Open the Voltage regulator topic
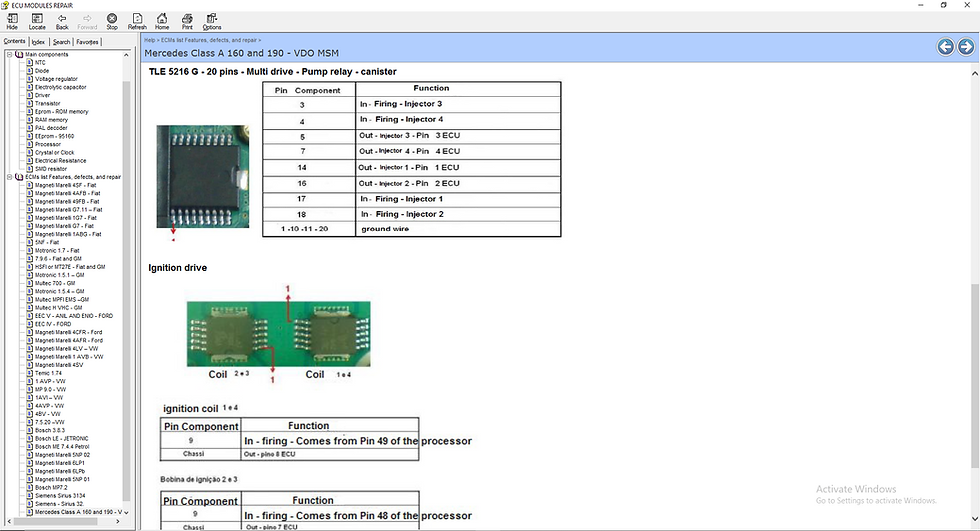 tap(56, 79)
